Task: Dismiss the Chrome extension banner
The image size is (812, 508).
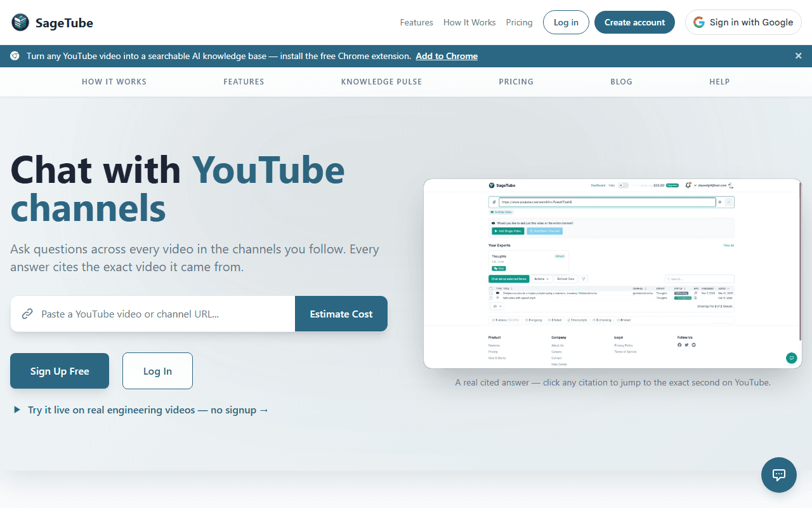Action: (x=799, y=56)
